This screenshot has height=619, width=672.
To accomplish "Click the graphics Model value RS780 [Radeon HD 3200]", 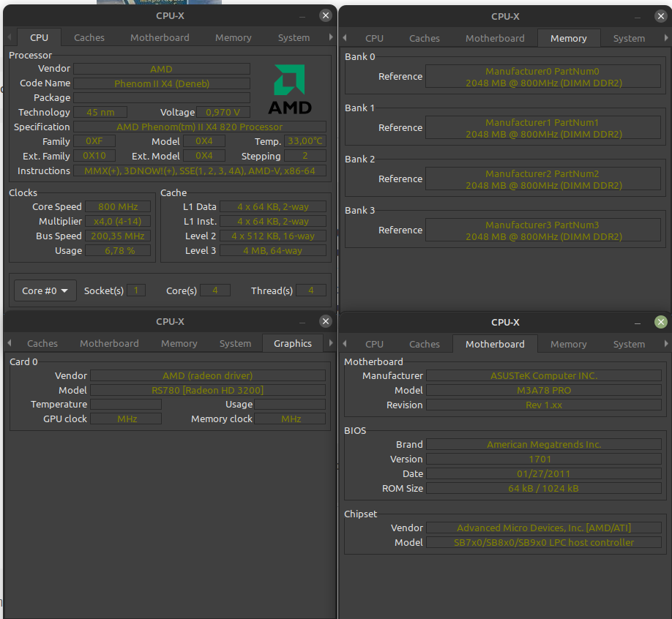I will [208, 390].
